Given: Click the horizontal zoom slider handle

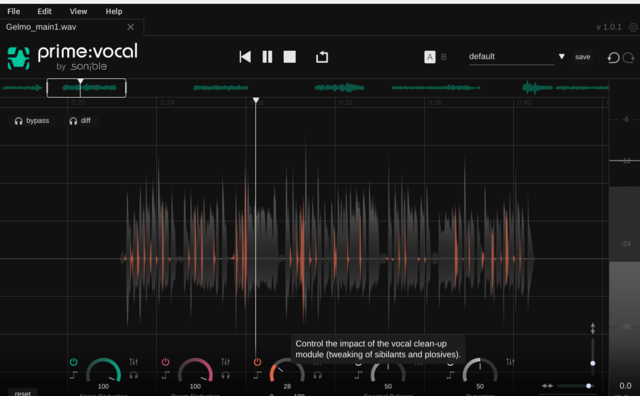Looking at the screenshot, I should 589,386.
